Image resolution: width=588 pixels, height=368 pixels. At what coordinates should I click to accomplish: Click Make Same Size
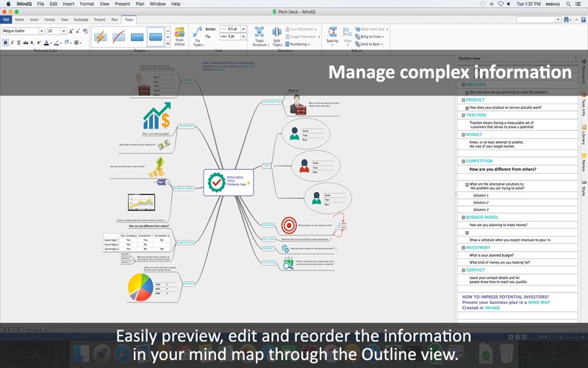[372, 29]
